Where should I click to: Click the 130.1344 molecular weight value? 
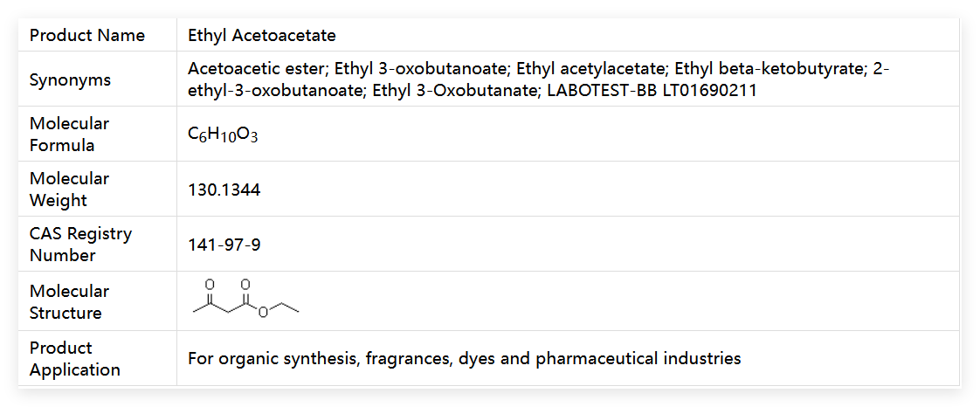point(224,190)
